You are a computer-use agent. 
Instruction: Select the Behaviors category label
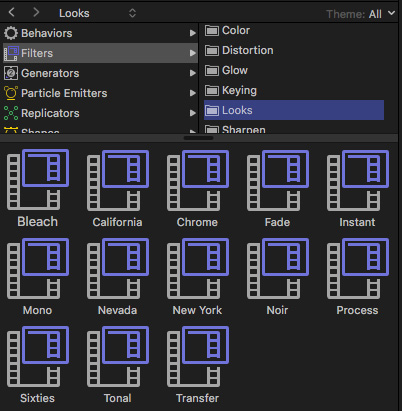click(47, 33)
